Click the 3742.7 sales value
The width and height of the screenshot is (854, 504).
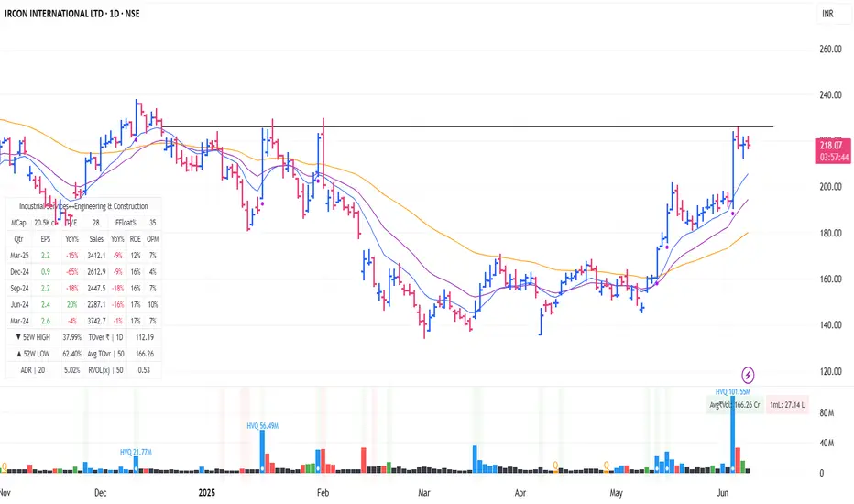[96, 321]
